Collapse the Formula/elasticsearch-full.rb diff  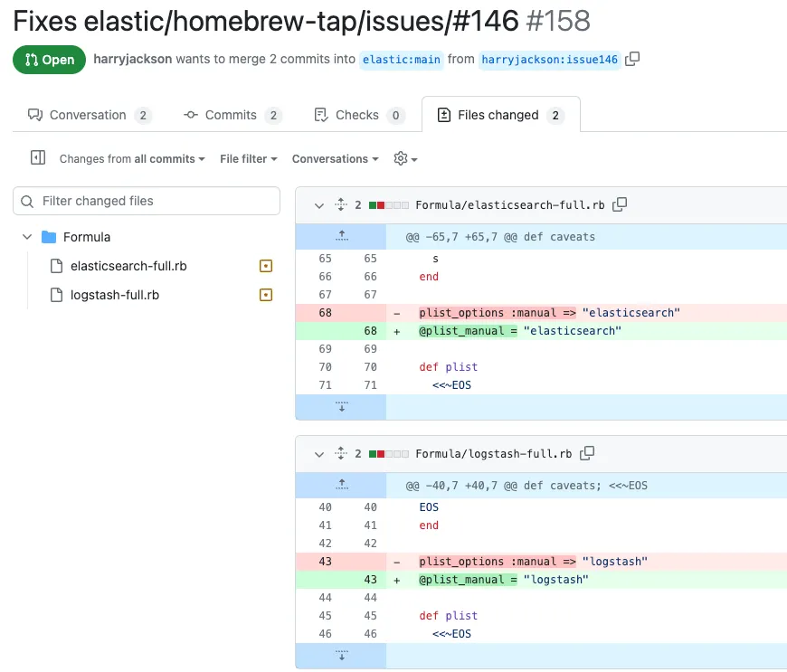(x=319, y=205)
